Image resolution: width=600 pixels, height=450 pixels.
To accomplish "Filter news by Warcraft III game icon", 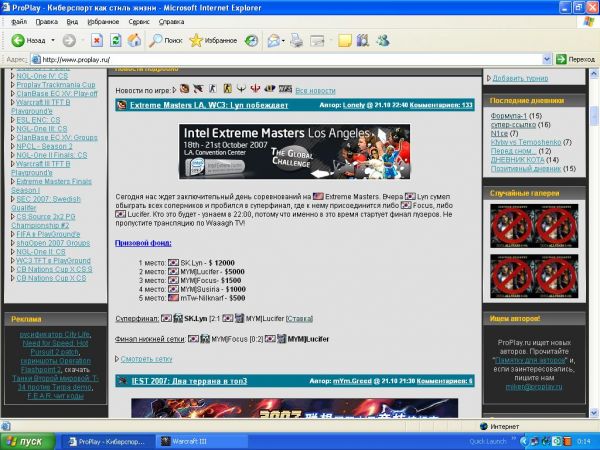I will coord(184,89).
